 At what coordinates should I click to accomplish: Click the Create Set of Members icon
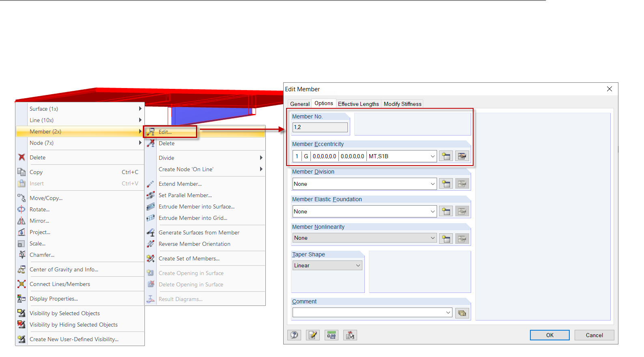pyautogui.click(x=151, y=258)
